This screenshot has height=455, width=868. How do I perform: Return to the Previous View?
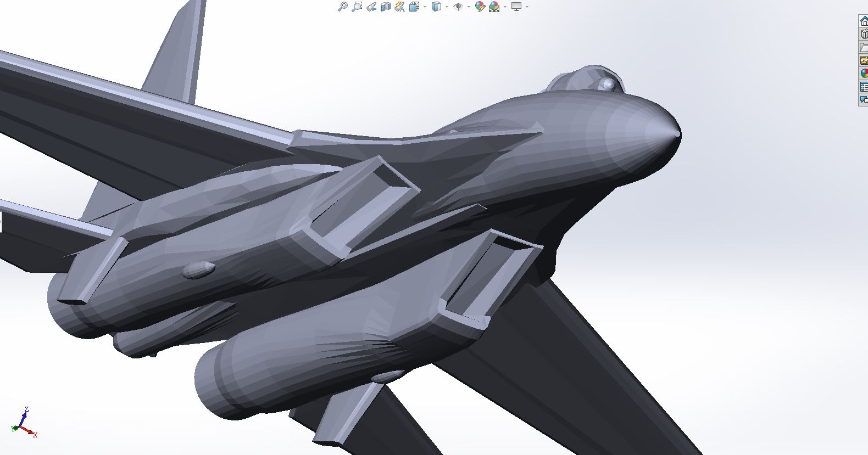(x=371, y=7)
